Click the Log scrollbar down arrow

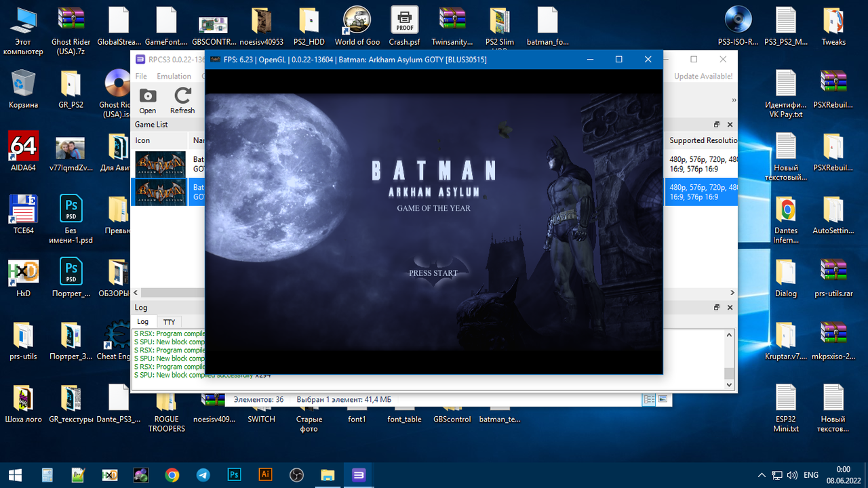click(x=730, y=385)
